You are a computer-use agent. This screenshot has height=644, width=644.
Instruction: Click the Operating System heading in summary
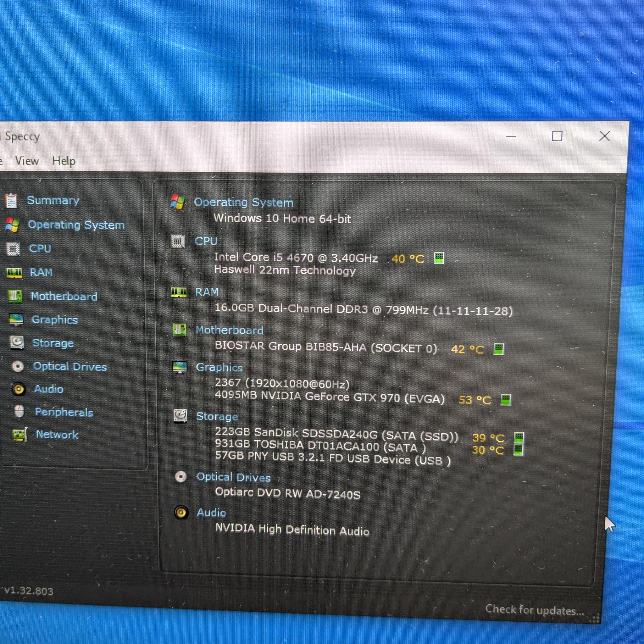click(243, 202)
